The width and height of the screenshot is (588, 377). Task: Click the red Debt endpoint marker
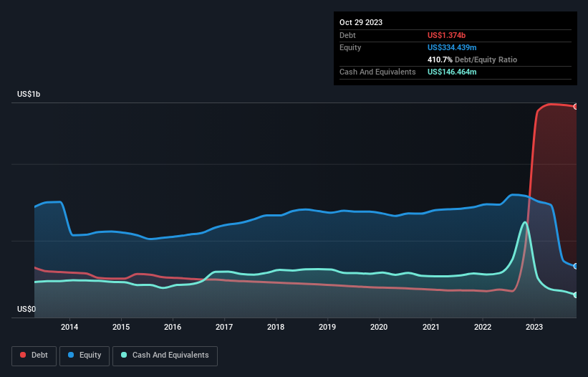[576, 107]
